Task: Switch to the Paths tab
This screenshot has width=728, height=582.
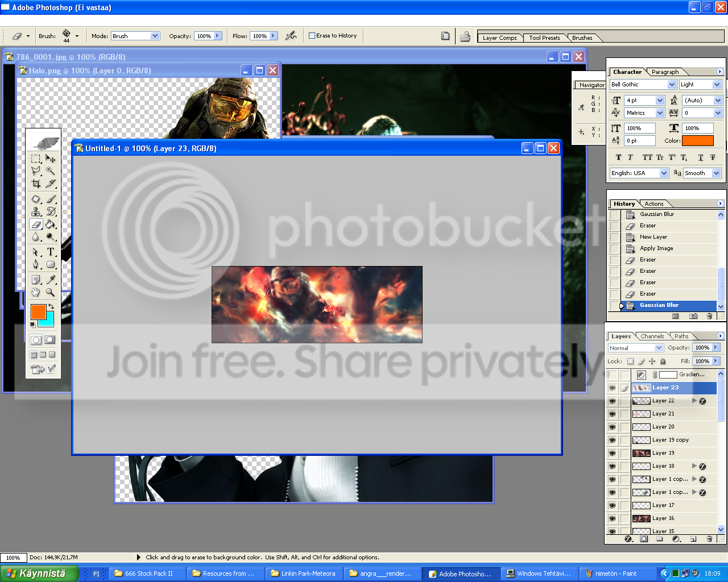Action: click(x=681, y=336)
